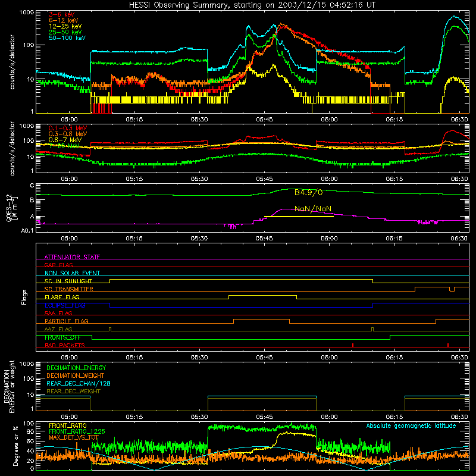
Task: Click the FRONTS_OFF flag label
Action: [62, 337]
